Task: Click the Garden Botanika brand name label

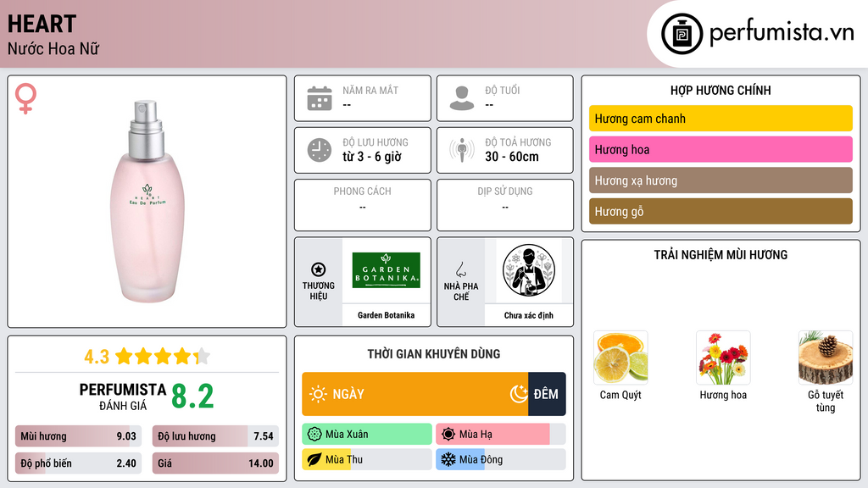Action: pyautogui.click(x=386, y=315)
